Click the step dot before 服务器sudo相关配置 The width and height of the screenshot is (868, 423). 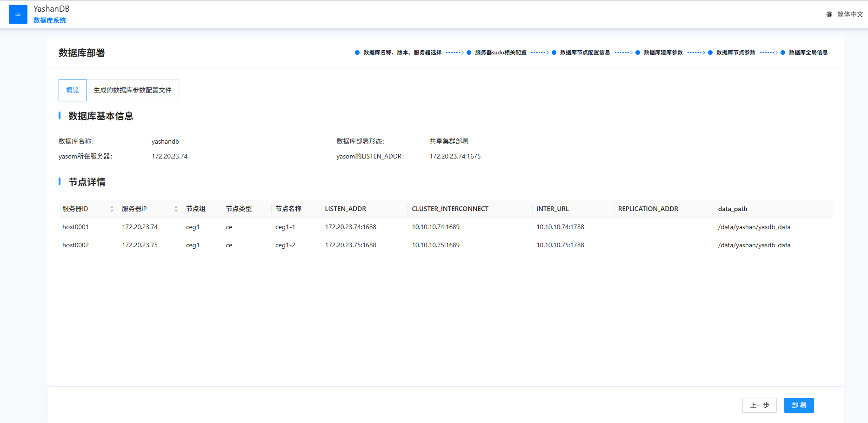click(x=469, y=53)
